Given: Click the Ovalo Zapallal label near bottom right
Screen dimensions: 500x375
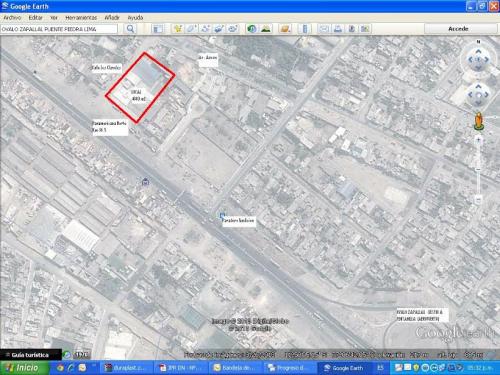Looking at the screenshot, I should click(x=422, y=315).
